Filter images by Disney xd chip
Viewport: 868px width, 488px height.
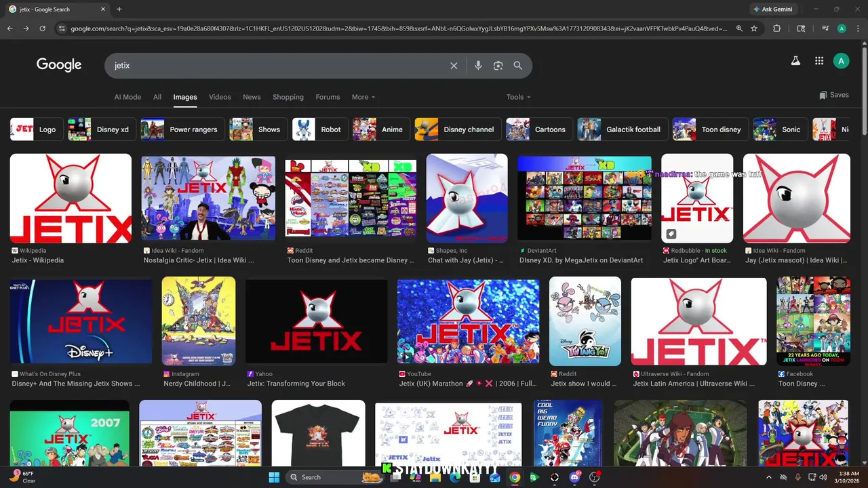tap(102, 129)
